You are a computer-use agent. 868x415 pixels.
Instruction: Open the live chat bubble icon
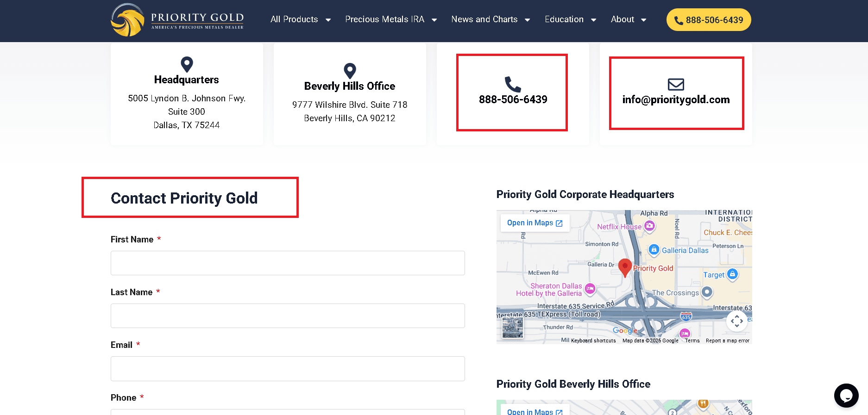click(x=846, y=396)
